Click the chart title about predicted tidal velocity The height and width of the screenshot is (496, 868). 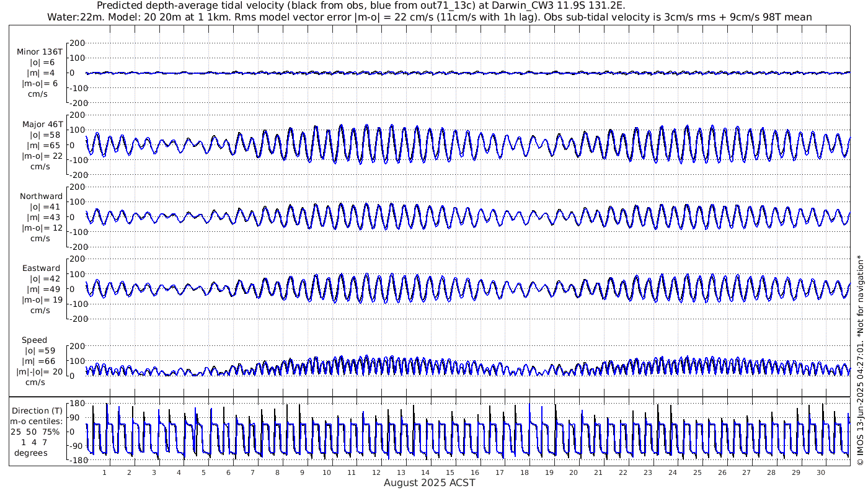click(x=361, y=6)
